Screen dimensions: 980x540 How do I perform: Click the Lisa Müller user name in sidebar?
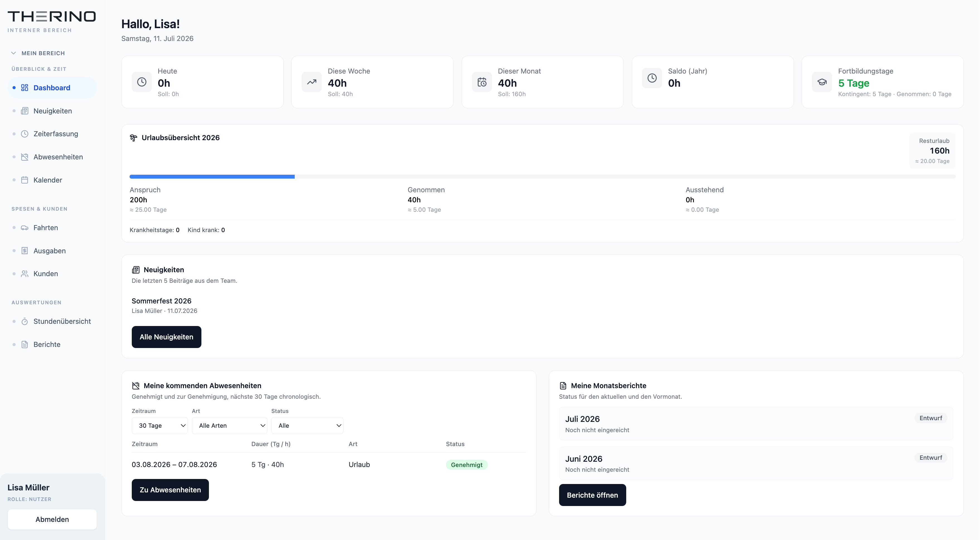pos(28,488)
